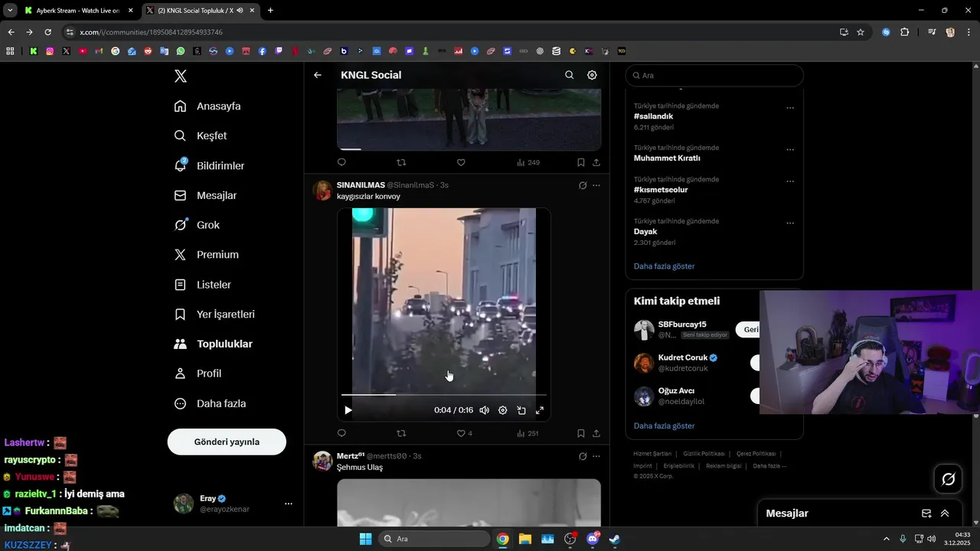Bookmark this page star icon
Image resolution: width=980 pixels, height=551 pixels.
(861, 32)
